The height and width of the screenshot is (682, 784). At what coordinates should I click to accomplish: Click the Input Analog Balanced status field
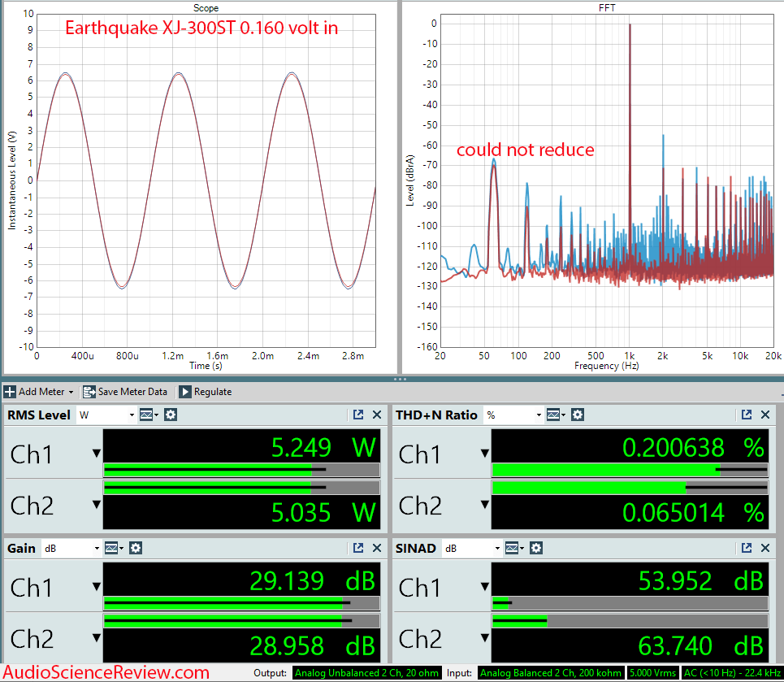point(551,673)
